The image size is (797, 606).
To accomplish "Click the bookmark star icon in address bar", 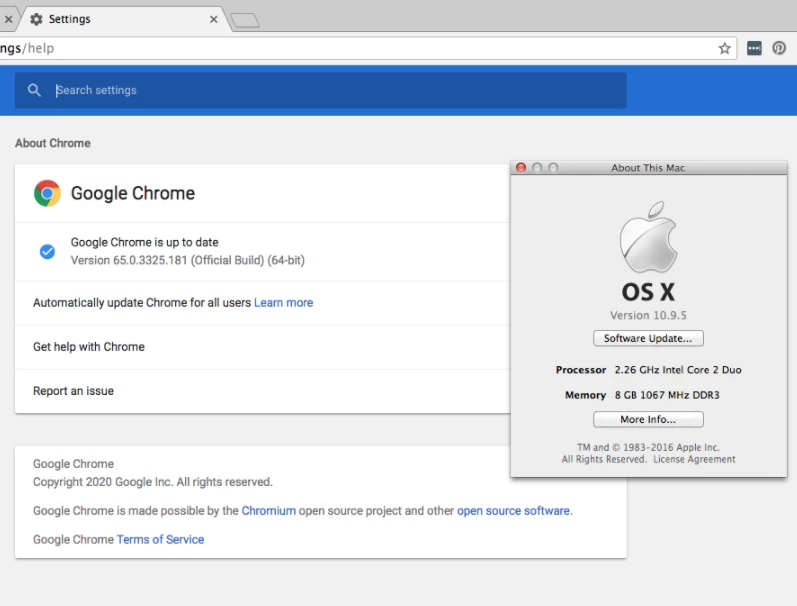I will (x=724, y=48).
